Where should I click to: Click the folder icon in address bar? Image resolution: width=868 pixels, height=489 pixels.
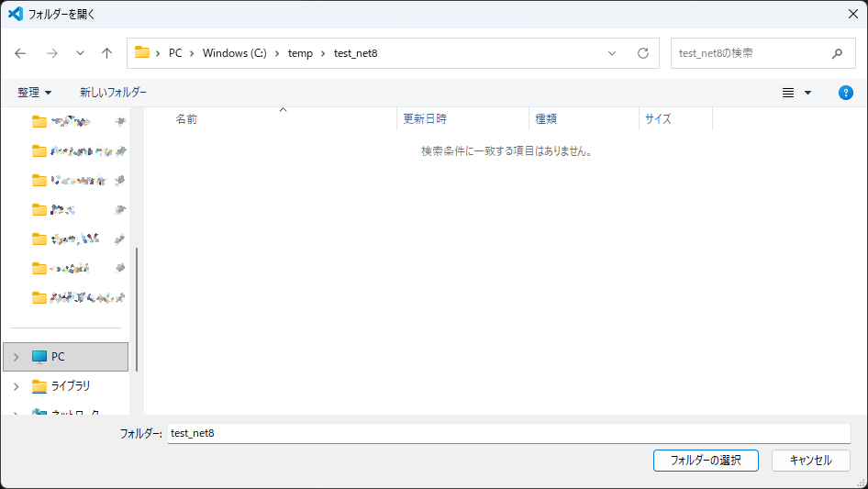[x=142, y=53]
